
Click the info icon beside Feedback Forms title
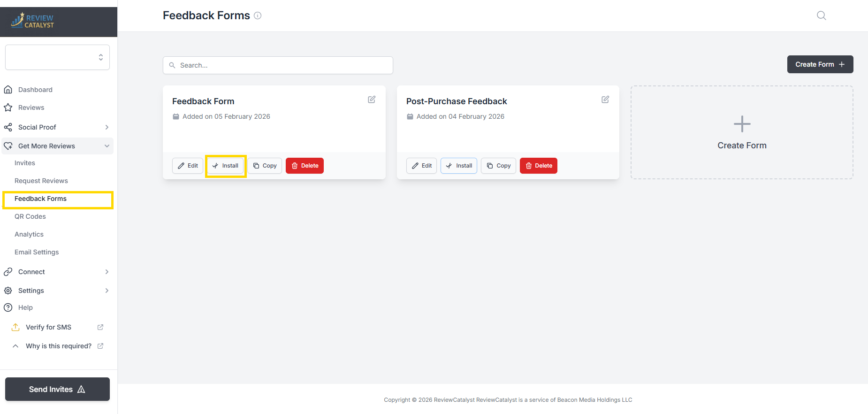coord(258,15)
